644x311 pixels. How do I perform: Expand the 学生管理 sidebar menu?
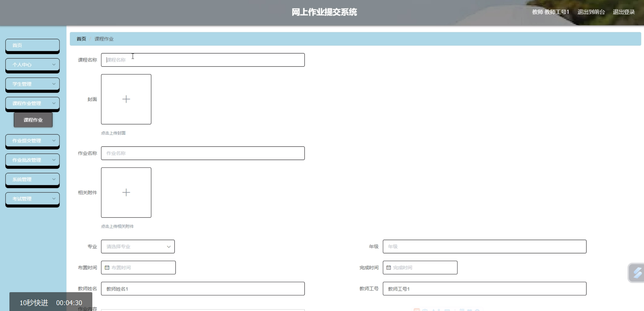[x=32, y=84]
